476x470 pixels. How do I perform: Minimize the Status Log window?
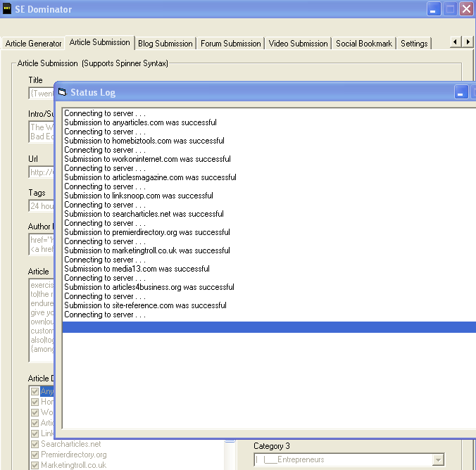(x=461, y=92)
